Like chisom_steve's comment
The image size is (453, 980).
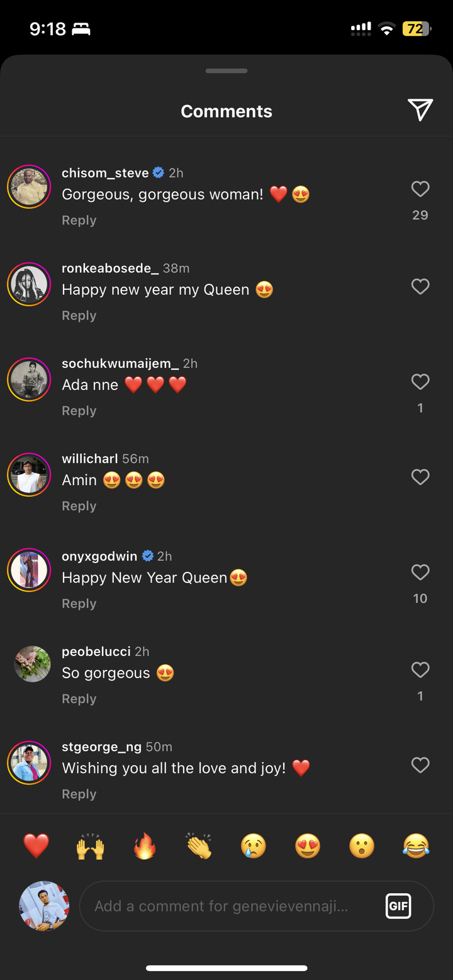[420, 189]
